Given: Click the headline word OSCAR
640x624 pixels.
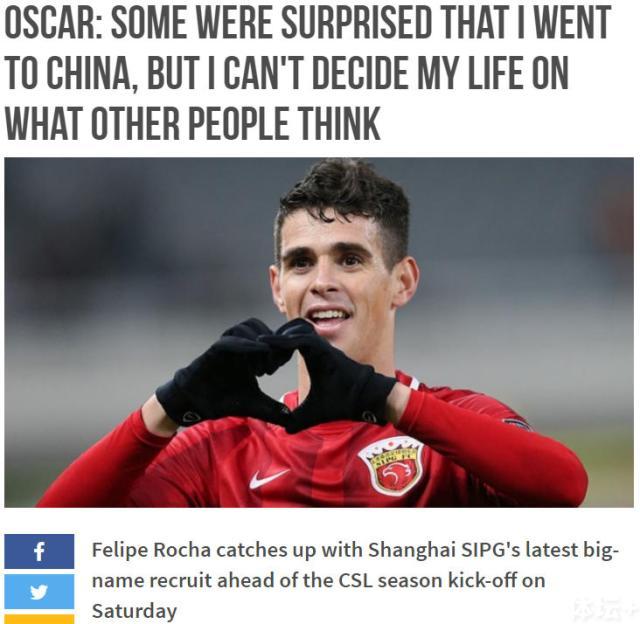Looking at the screenshot, I should 54,22.
